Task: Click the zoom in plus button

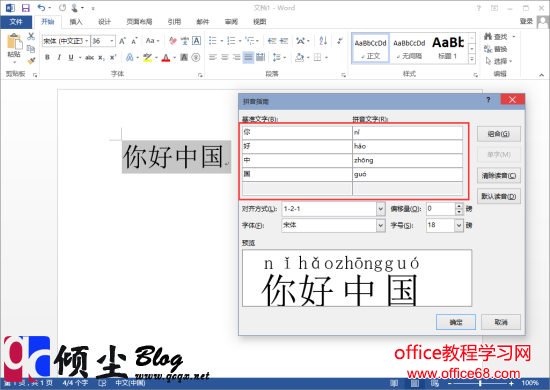Action: click(511, 383)
